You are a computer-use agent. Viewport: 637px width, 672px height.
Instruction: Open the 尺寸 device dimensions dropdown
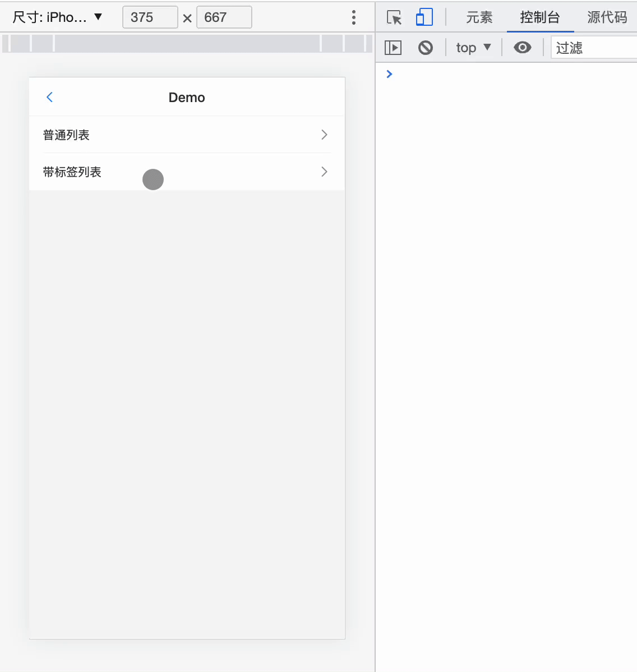pos(57,17)
